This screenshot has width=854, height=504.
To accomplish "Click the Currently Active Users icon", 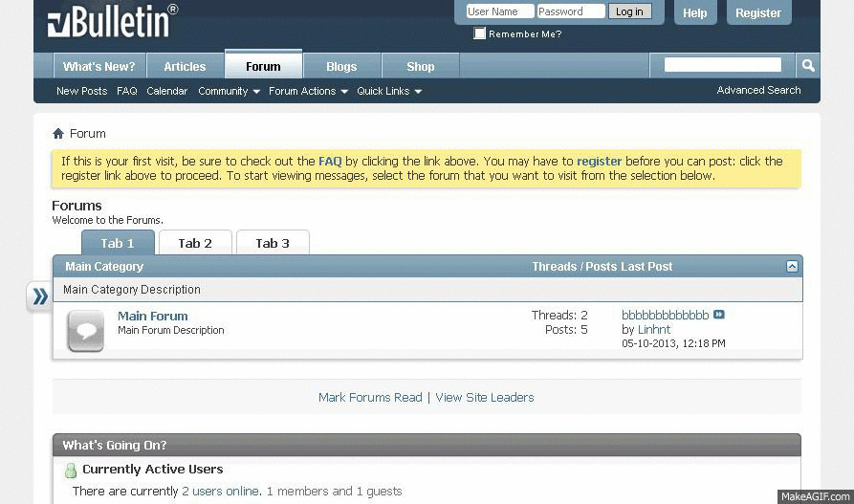I will pos(70,471).
